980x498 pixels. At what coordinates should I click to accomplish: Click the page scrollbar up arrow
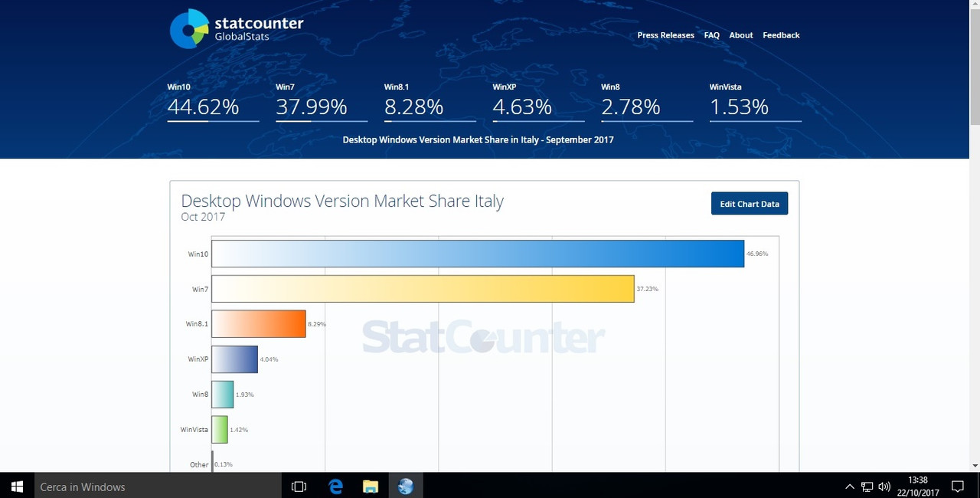[x=974, y=5]
